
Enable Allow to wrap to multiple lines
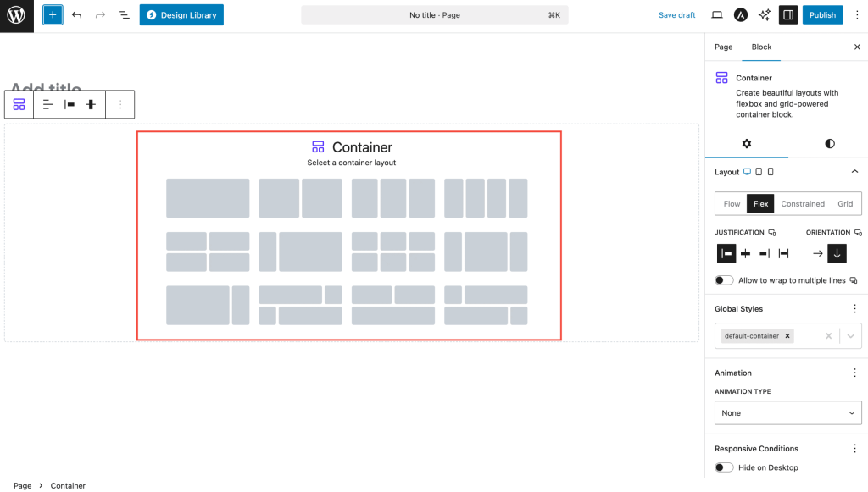(724, 280)
